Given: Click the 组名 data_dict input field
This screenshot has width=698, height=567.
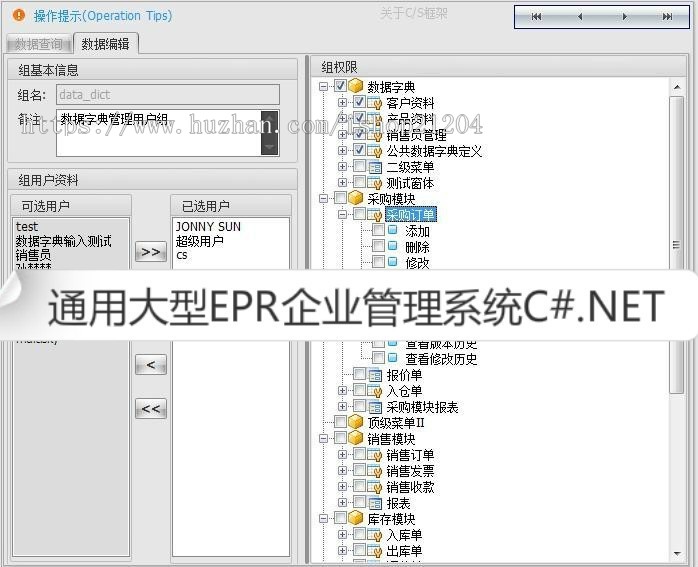Looking at the screenshot, I should 168,95.
